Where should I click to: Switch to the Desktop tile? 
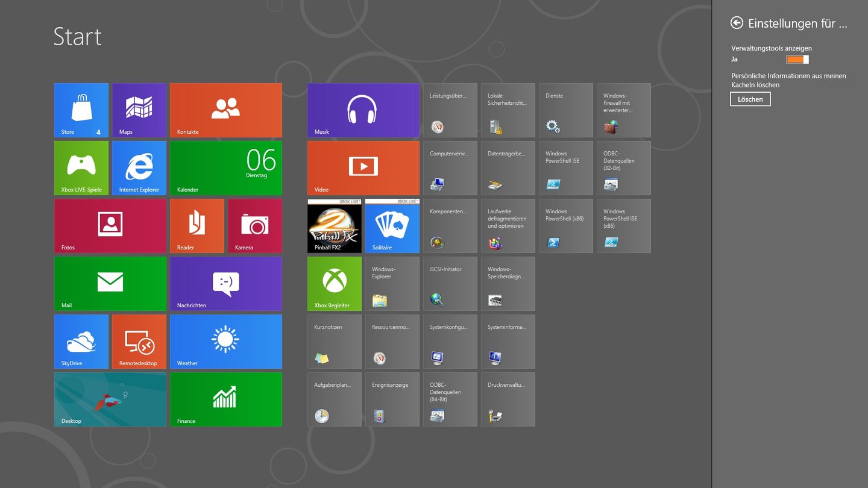pos(110,399)
